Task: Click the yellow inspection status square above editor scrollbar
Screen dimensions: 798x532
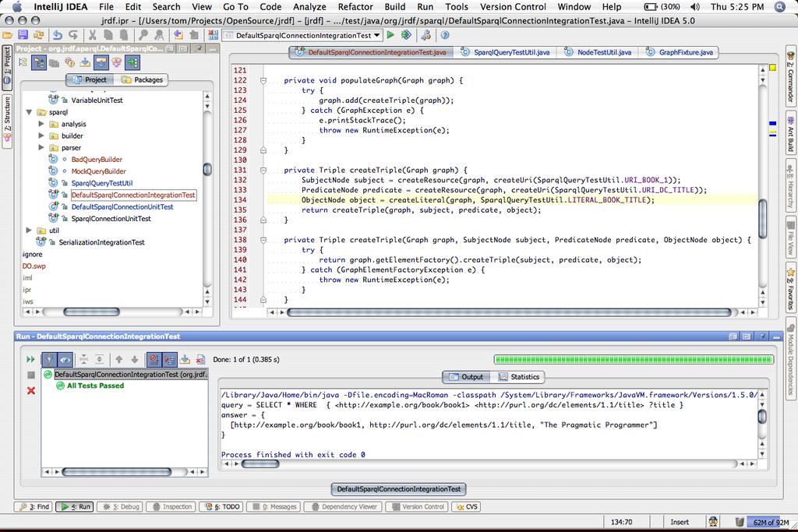Action: tap(772, 67)
